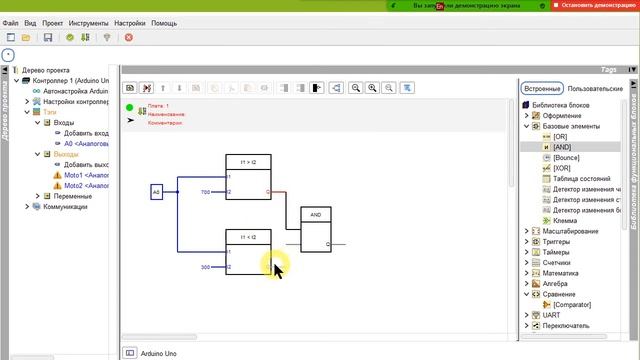This screenshot has width=640, height=360.
Task: Select the [Bounce] block in library
Action: (566, 158)
